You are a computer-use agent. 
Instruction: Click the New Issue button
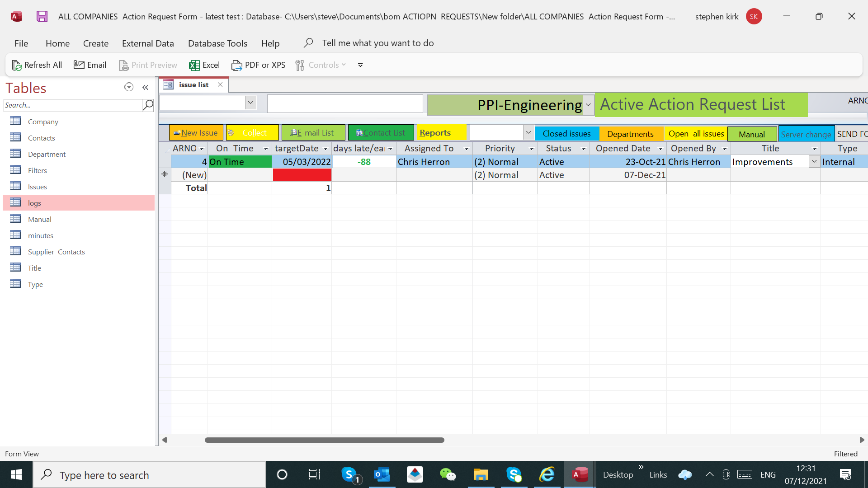tap(196, 133)
